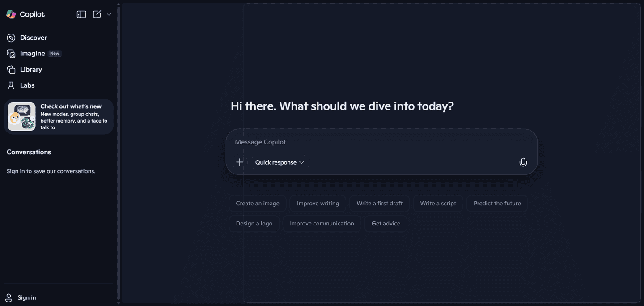Click the microphone voice input icon
The image size is (644, 306).
pos(523,162)
